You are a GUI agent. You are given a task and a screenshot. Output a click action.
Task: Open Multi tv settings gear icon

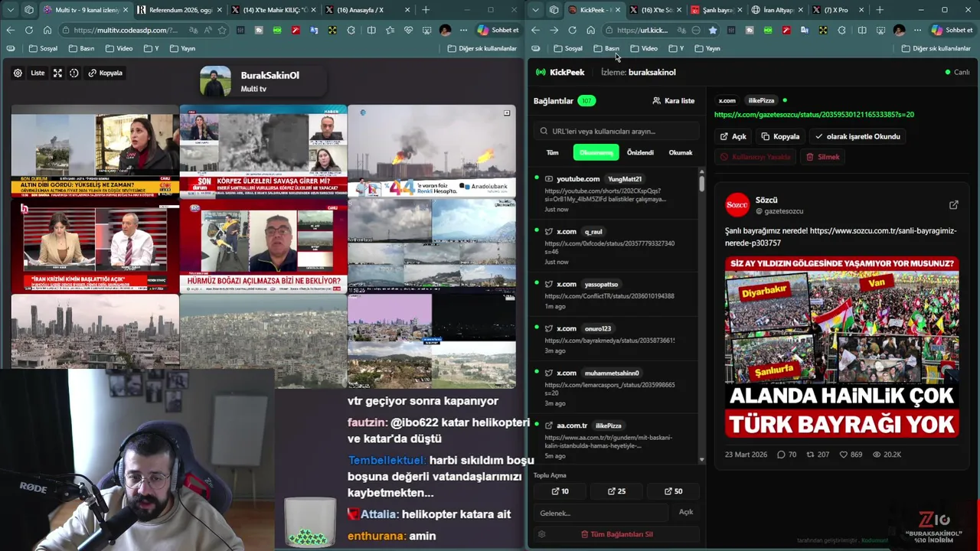[x=18, y=73]
